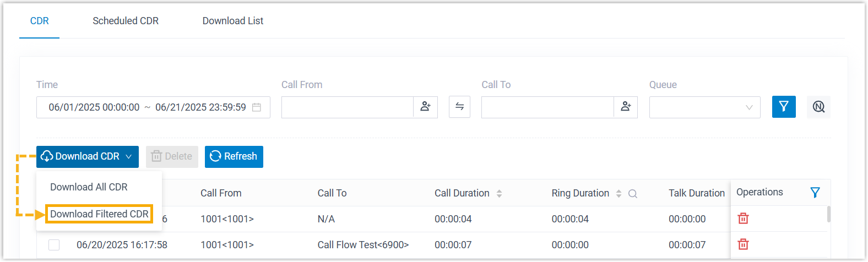Swap Call From and Call To fields
The height and width of the screenshot is (262, 868).
click(x=459, y=107)
